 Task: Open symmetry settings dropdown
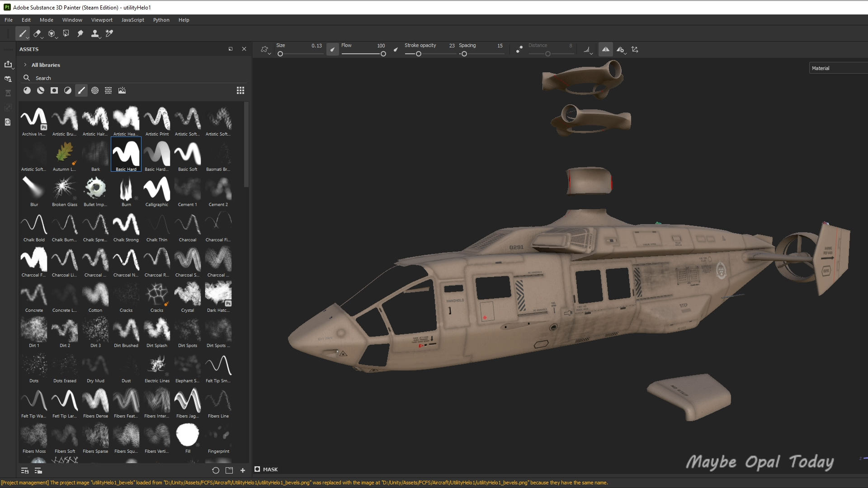pyautogui.click(x=622, y=50)
